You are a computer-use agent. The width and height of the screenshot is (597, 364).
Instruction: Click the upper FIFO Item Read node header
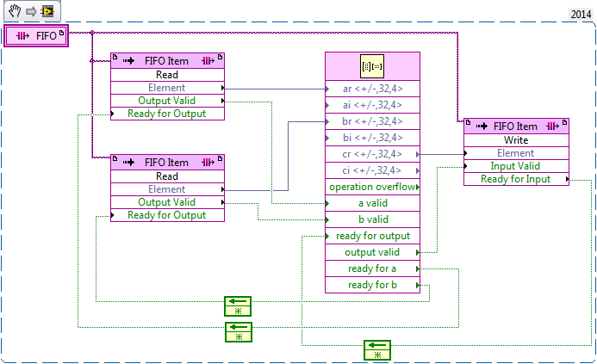[167, 60]
